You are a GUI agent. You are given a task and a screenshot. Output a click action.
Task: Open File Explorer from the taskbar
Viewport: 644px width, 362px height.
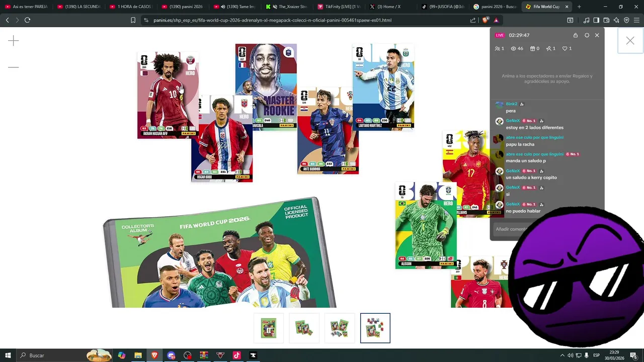tap(138, 355)
